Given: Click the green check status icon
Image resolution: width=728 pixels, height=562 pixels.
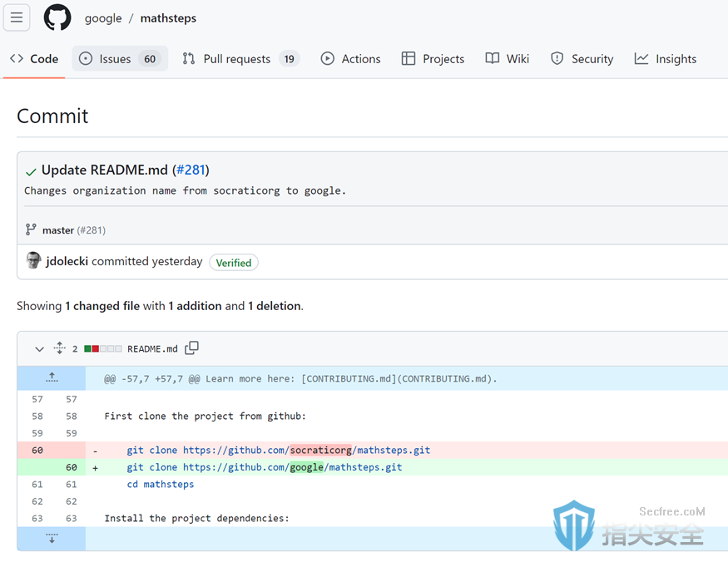Looking at the screenshot, I should click(x=31, y=172).
